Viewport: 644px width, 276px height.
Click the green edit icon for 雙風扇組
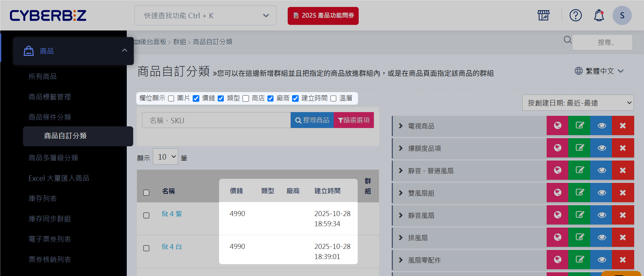point(579,193)
